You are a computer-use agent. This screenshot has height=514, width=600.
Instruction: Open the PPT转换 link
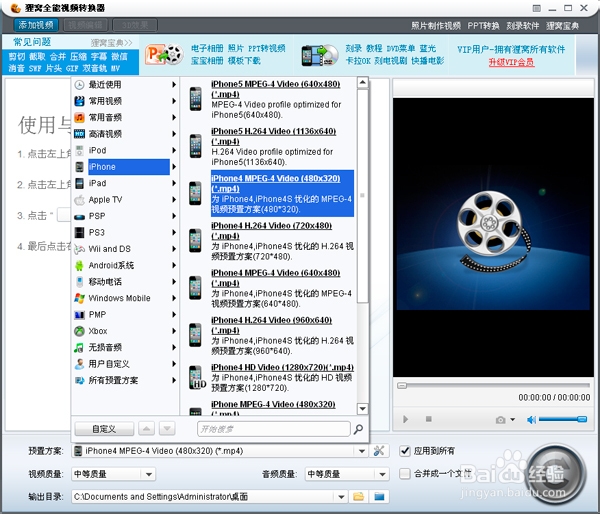[x=483, y=26]
